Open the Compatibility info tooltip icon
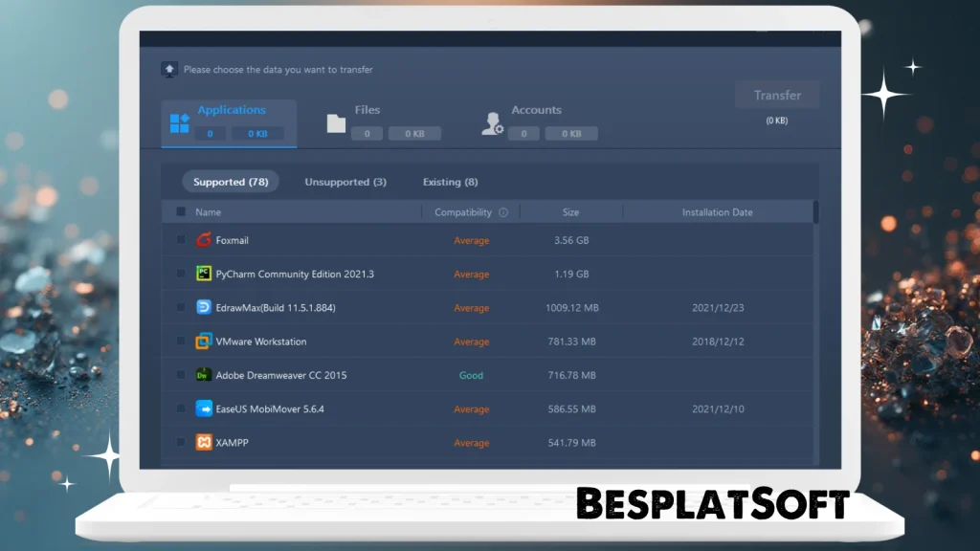 point(505,211)
